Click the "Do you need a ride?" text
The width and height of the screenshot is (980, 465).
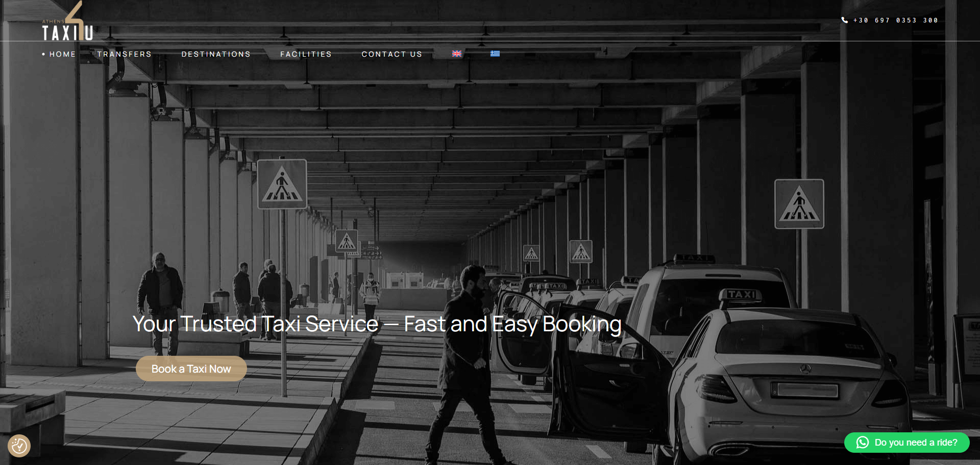[x=916, y=443]
